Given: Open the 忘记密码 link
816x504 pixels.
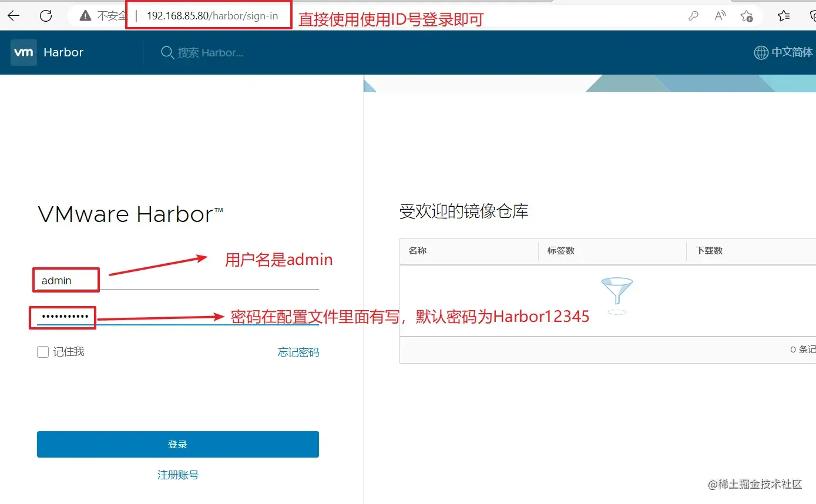Looking at the screenshot, I should (298, 352).
